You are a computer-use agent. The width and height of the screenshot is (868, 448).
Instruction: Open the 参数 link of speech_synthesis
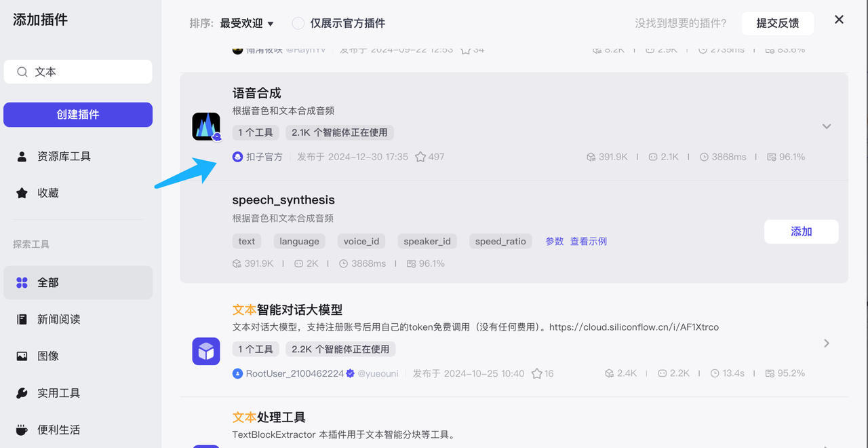pyautogui.click(x=554, y=241)
